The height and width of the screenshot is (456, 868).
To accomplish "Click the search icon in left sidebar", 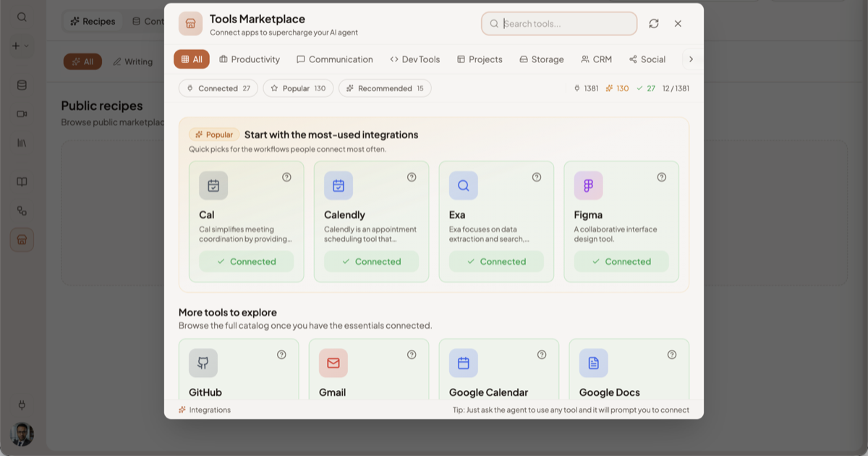I will pos(22,17).
